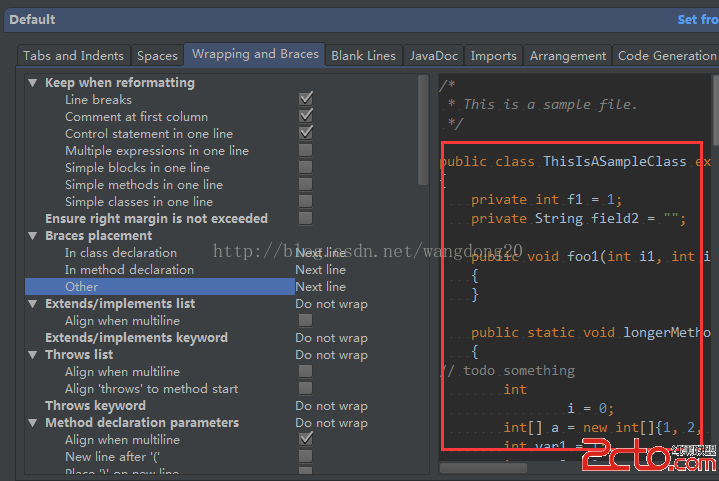Select the In method declaration row
Image resolution: width=719 pixels, height=481 pixels.
[129, 270]
